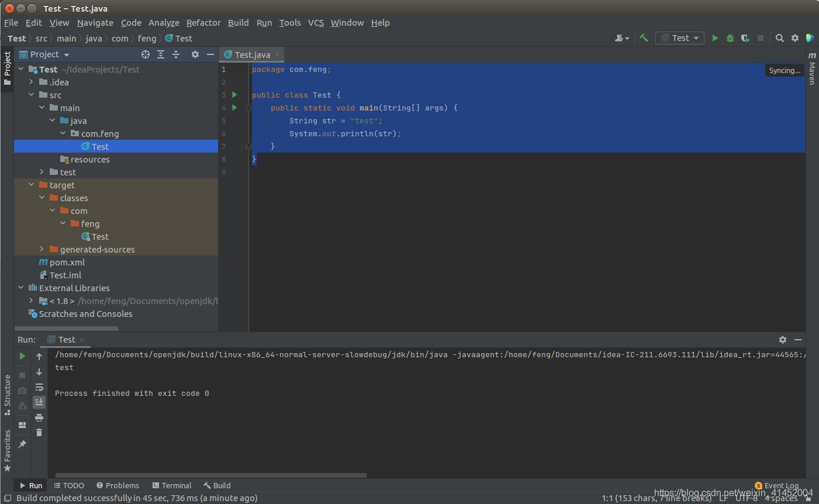Switch to the Terminal tab

(x=172, y=485)
